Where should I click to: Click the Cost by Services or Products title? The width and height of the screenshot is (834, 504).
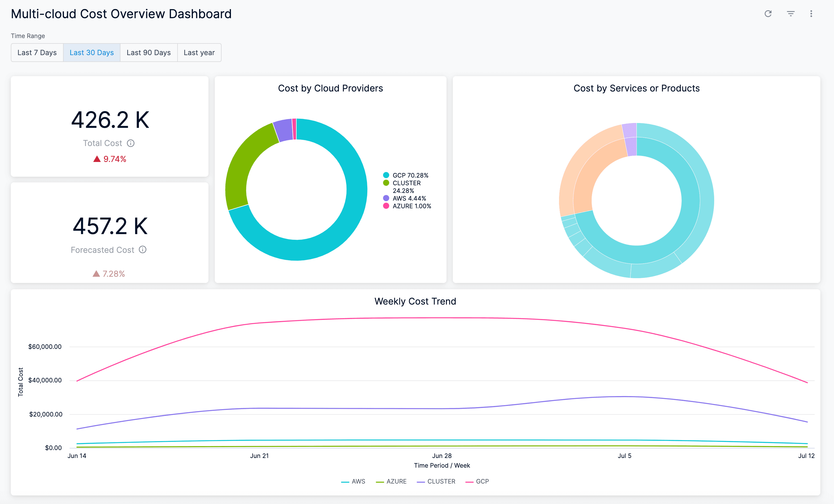[636, 88]
